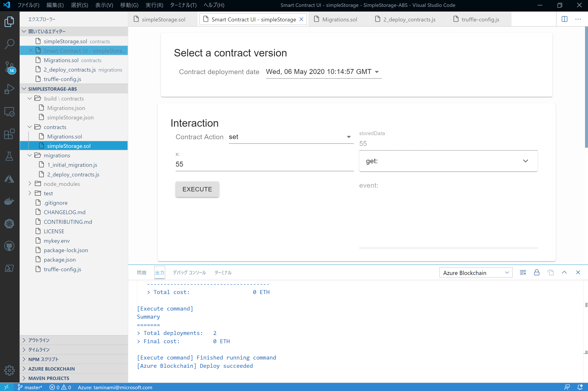Open the contract deployment date dropdown
The width and height of the screenshot is (588, 391).
point(323,72)
